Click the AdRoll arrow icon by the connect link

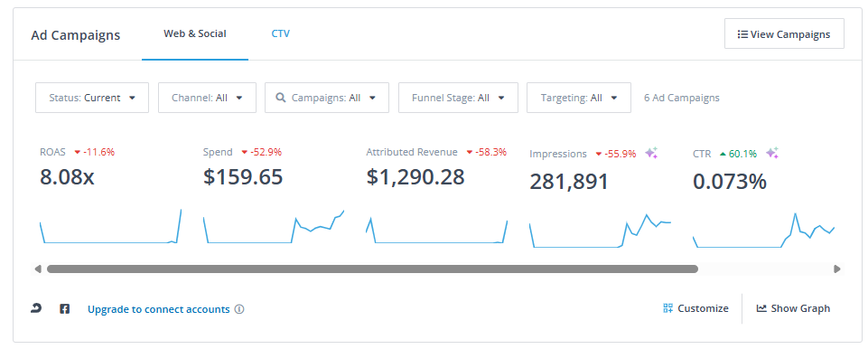coord(36,308)
